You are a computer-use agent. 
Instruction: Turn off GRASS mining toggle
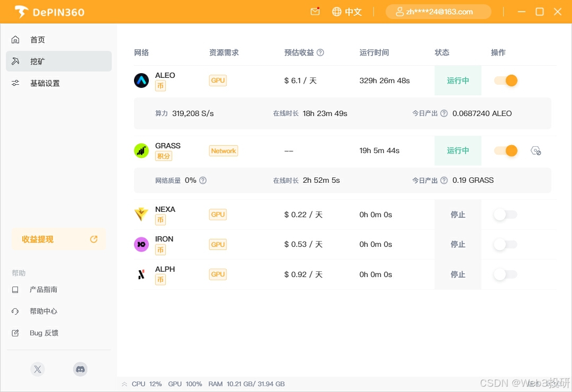coord(506,150)
